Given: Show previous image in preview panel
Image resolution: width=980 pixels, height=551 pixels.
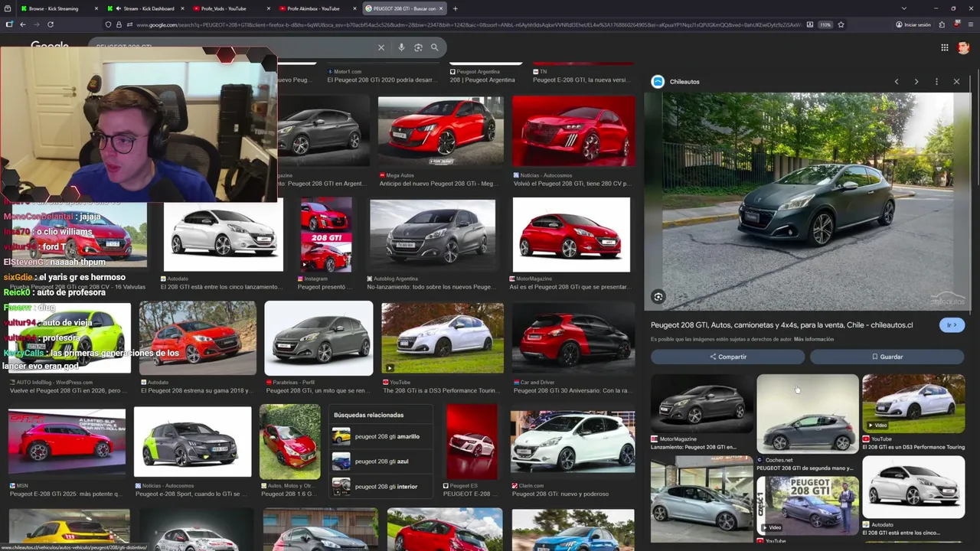Looking at the screenshot, I should (x=897, y=81).
